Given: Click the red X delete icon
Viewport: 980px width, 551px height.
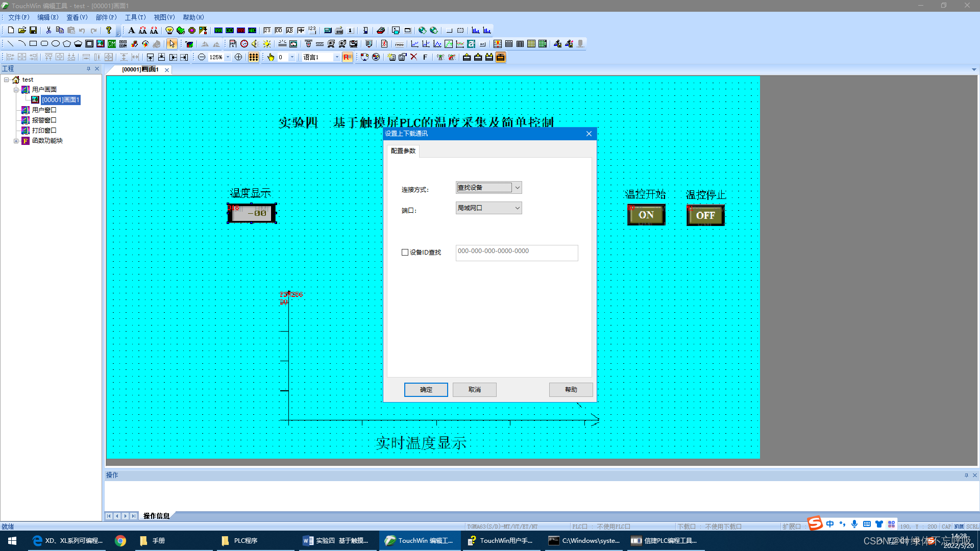Looking at the screenshot, I should pos(413,57).
